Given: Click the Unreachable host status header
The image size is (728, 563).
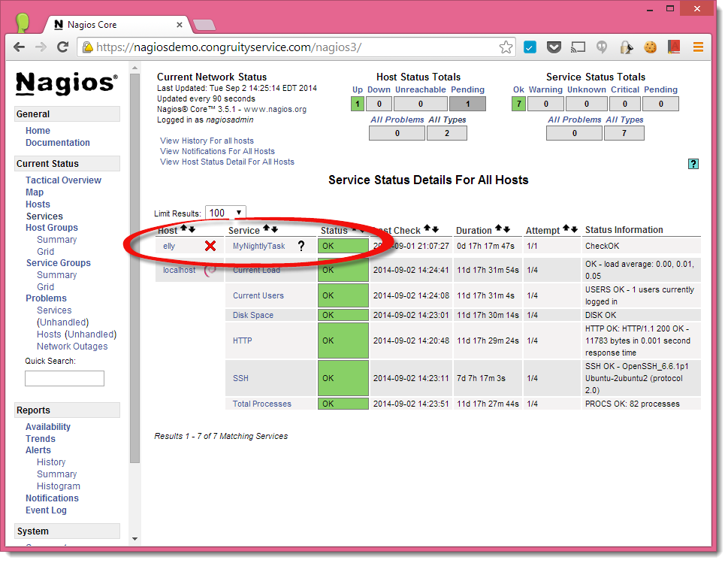Looking at the screenshot, I should [421, 89].
